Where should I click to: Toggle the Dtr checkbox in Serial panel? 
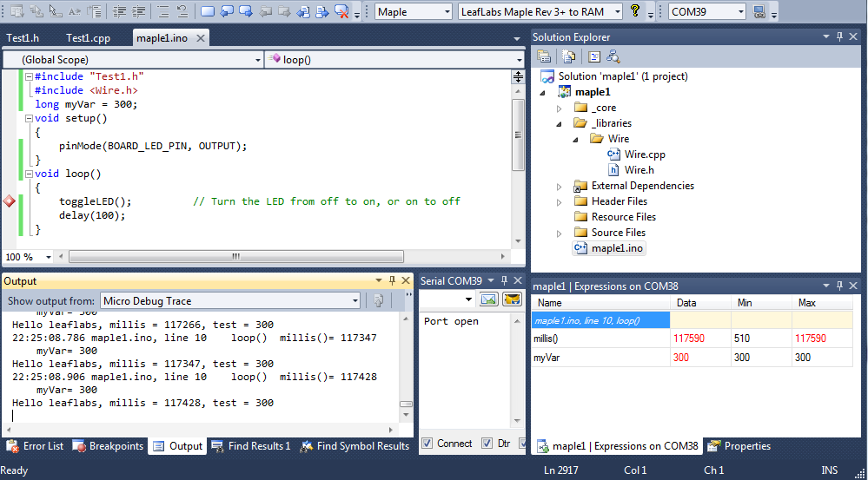[x=487, y=443]
